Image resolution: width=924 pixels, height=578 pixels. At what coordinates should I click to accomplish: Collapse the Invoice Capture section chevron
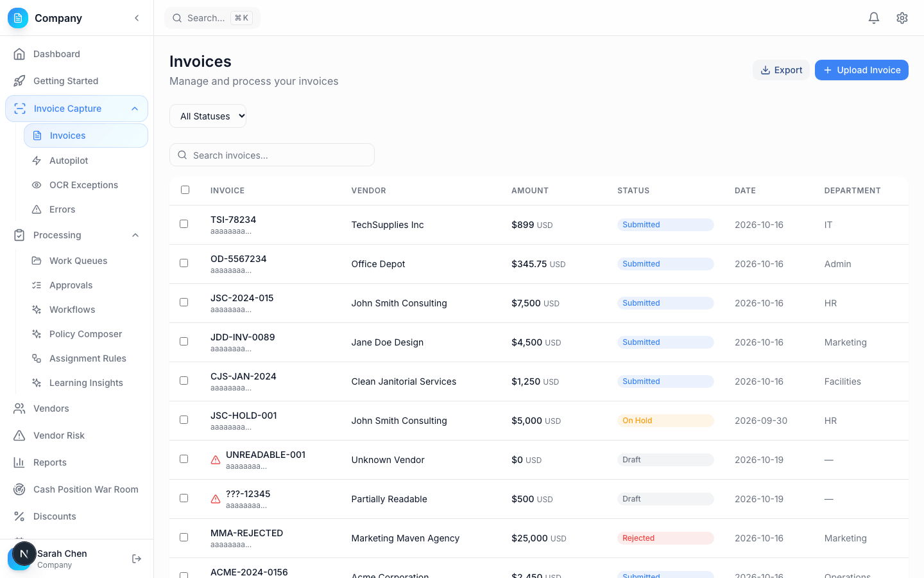135,109
